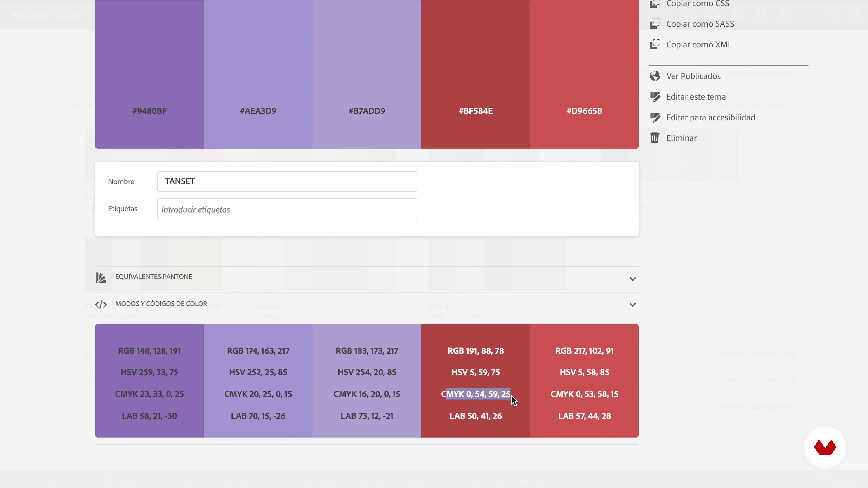Choose Editar este tema
868x488 pixels.
pyautogui.click(x=696, y=97)
